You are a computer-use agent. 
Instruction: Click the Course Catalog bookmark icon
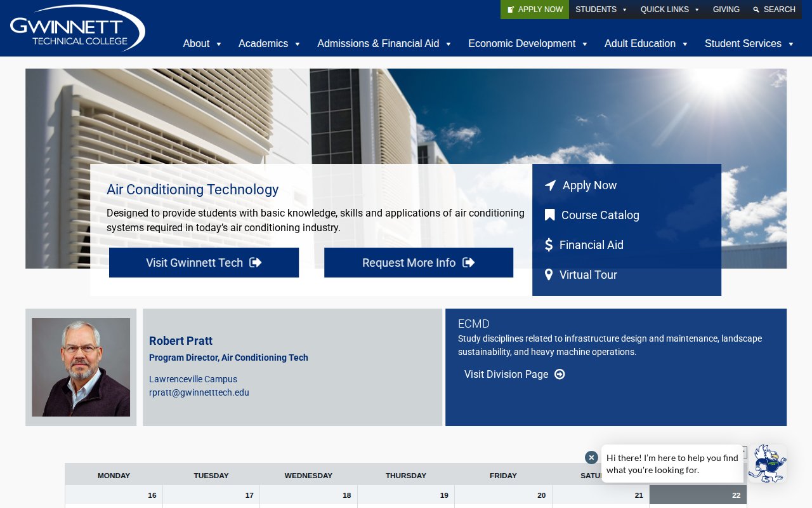(x=549, y=215)
